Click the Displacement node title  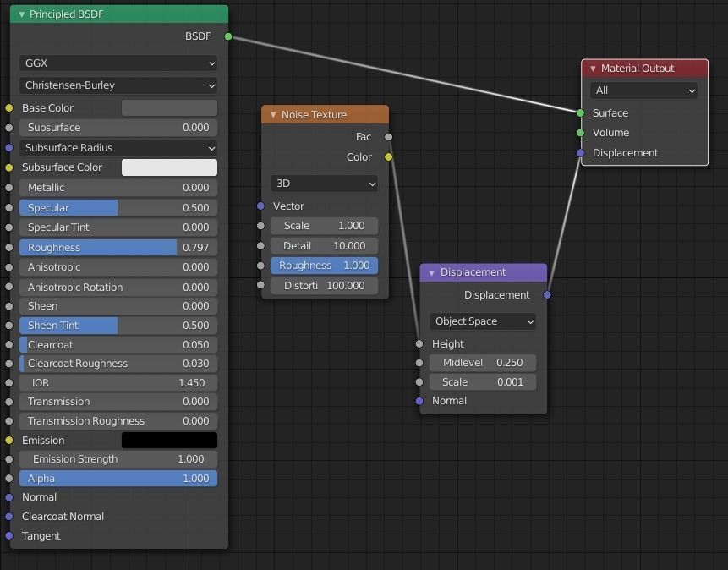point(473,272)
